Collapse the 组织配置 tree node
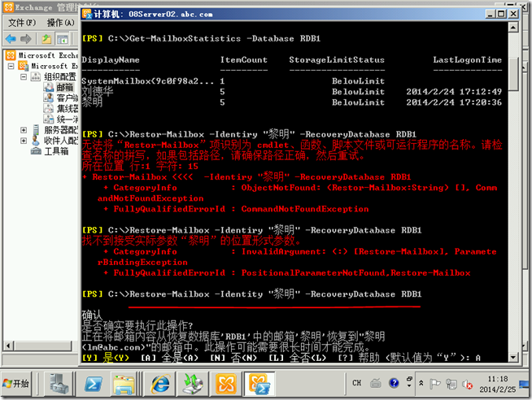The height and width of the screenshot is (400, 532). 24,76
